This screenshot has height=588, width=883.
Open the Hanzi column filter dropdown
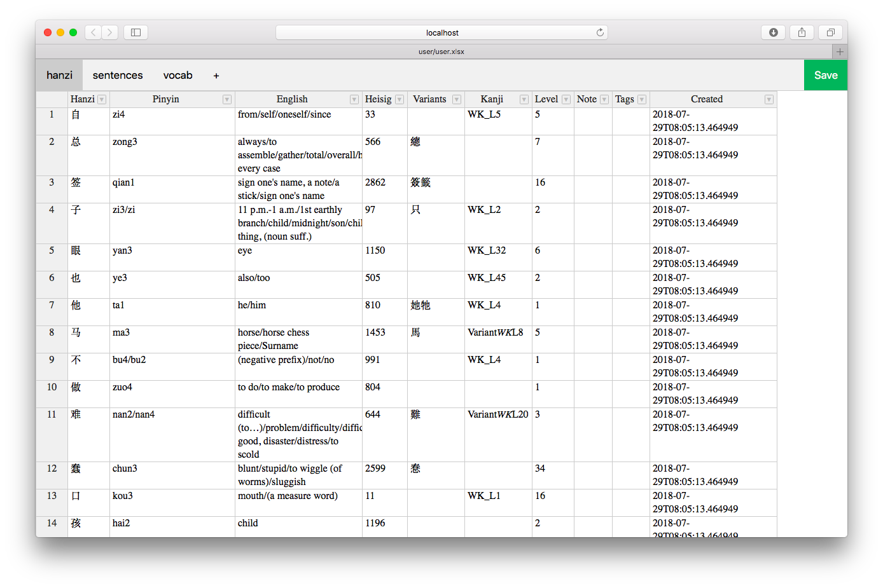102,100
